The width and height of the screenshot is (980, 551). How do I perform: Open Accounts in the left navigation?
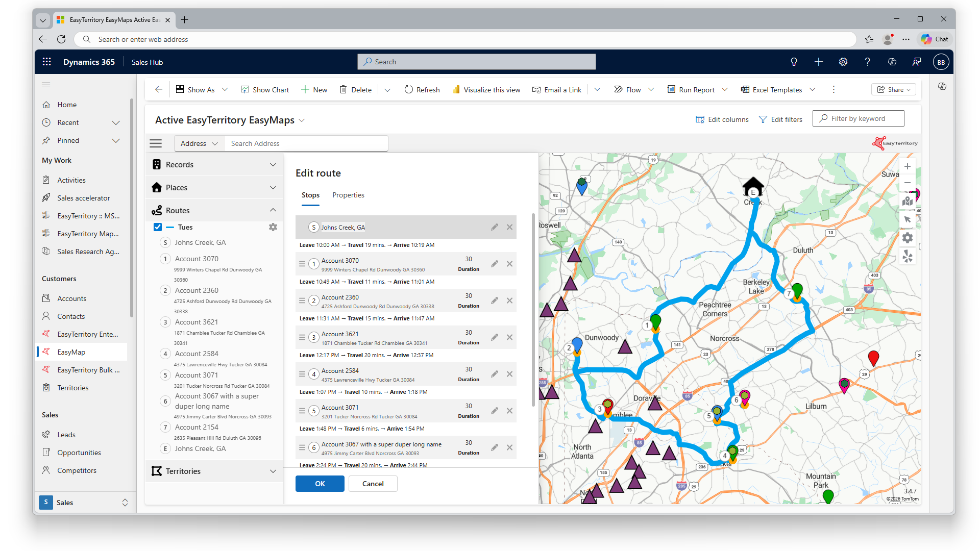[72, 298]
